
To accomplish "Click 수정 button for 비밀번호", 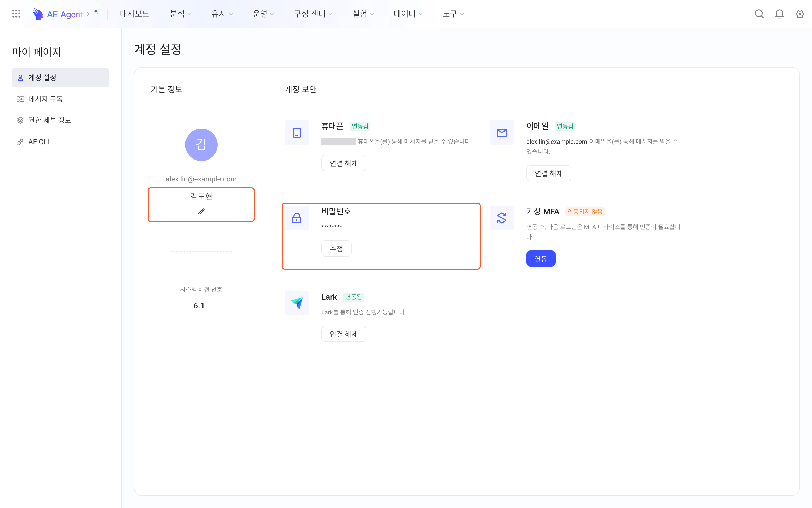I will 336,249.
